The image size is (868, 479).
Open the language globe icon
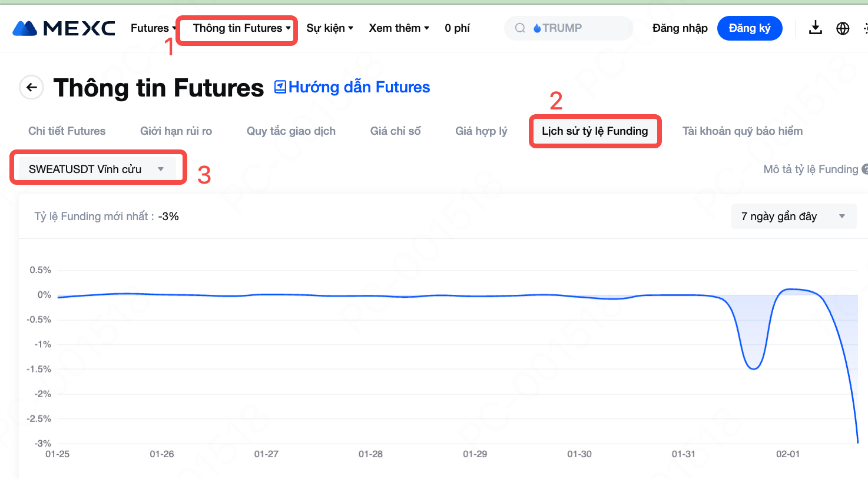[x=843, y=28]
